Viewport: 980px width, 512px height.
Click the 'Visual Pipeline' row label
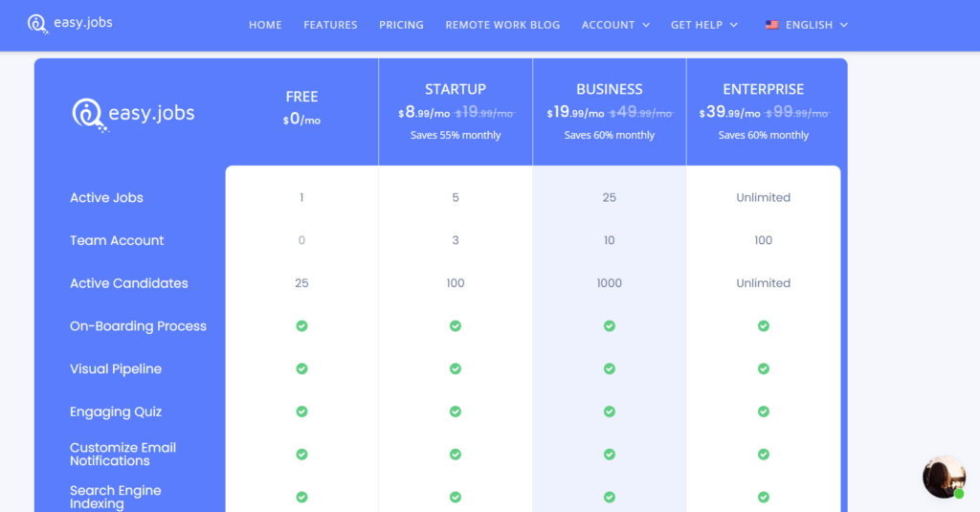pos(116,368)
